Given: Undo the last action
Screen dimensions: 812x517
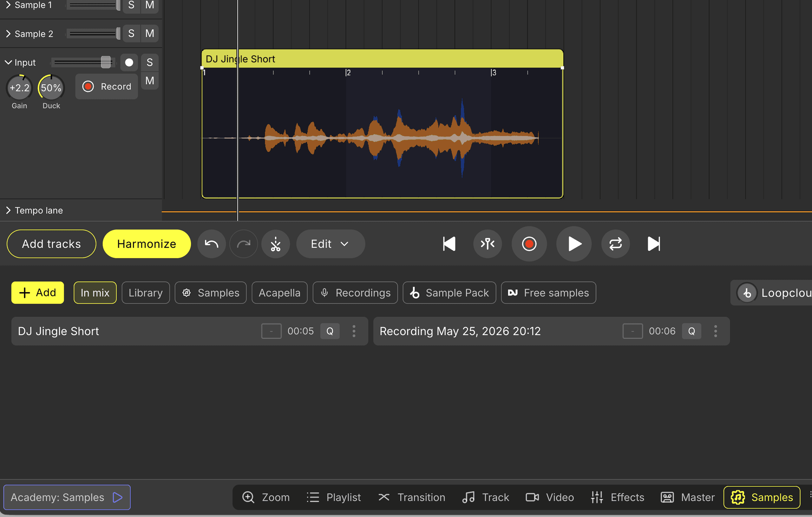Looking at the screenshot, I should point(212,244).
